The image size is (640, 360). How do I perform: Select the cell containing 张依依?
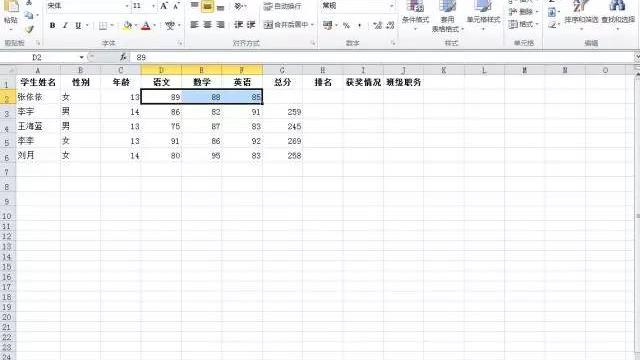coord(38,97)
